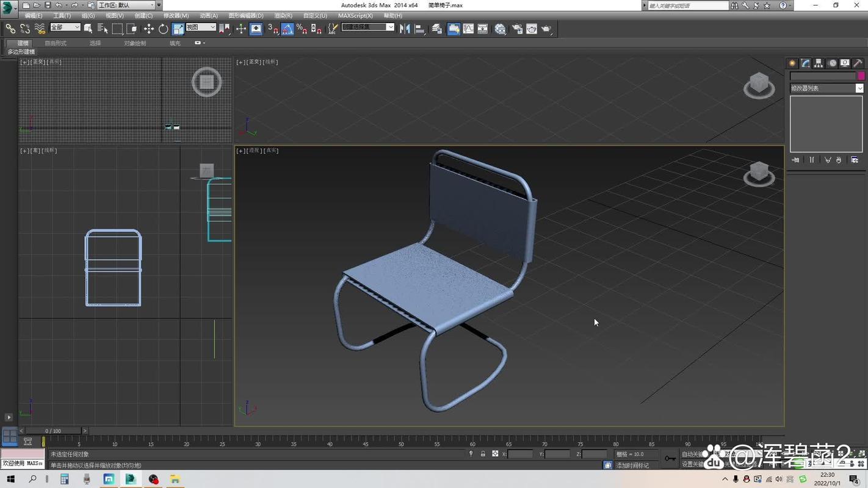This screenshot has width=868, height=488.
Task: Select the Move tool
Action: (149, 29)
